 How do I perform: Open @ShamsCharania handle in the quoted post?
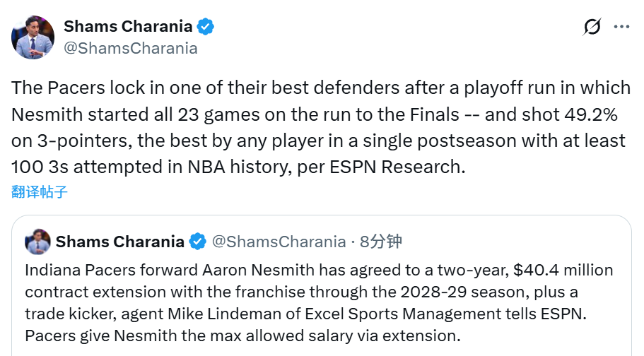279,242
